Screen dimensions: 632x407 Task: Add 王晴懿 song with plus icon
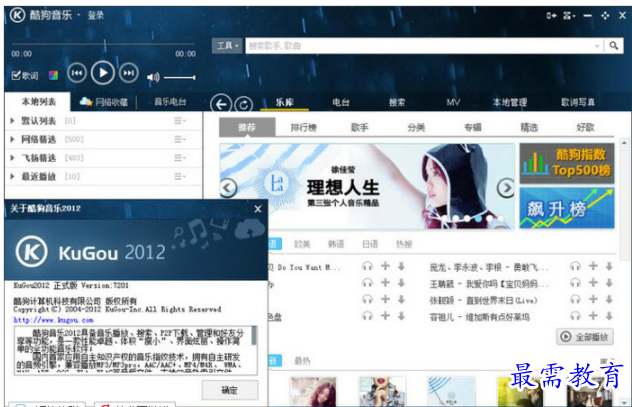click(593, 283)
